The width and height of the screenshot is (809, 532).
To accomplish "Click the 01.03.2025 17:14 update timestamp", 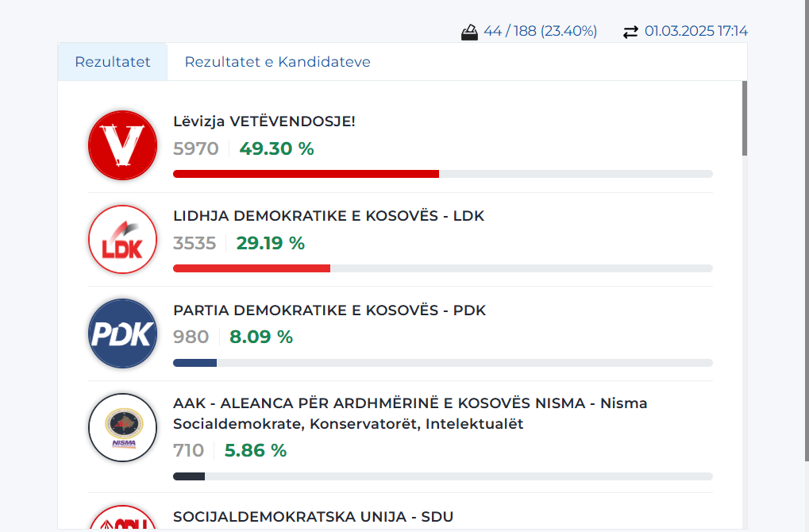I will click(x=696, y=32).
